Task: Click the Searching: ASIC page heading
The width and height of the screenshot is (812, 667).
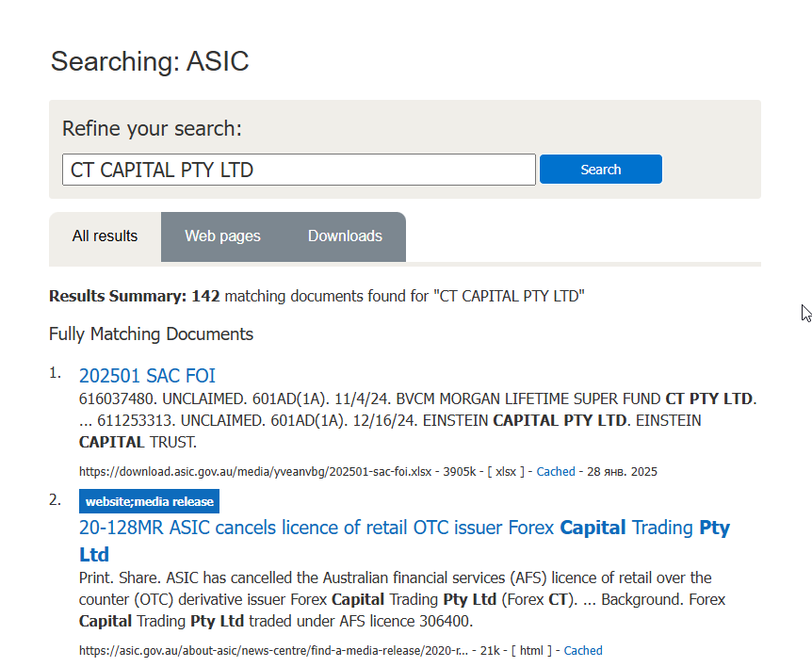Action: [x=150, y=61]
